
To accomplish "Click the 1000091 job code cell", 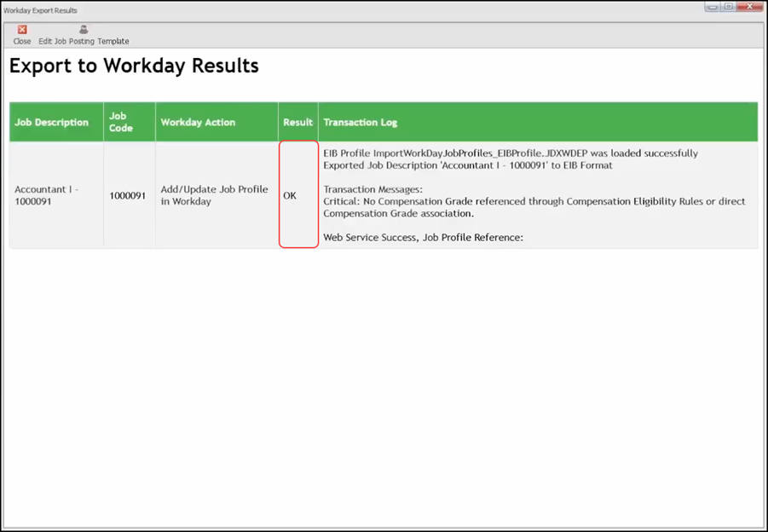I will pyautogui.click(x=127, y=196).
